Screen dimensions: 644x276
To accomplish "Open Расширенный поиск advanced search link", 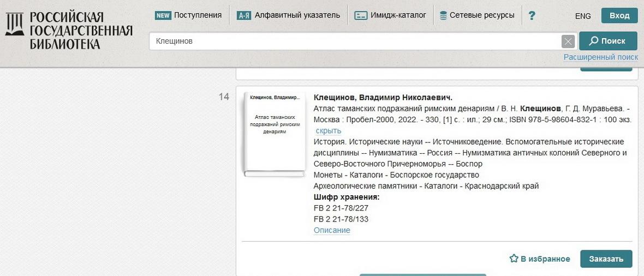I will 600,57.
